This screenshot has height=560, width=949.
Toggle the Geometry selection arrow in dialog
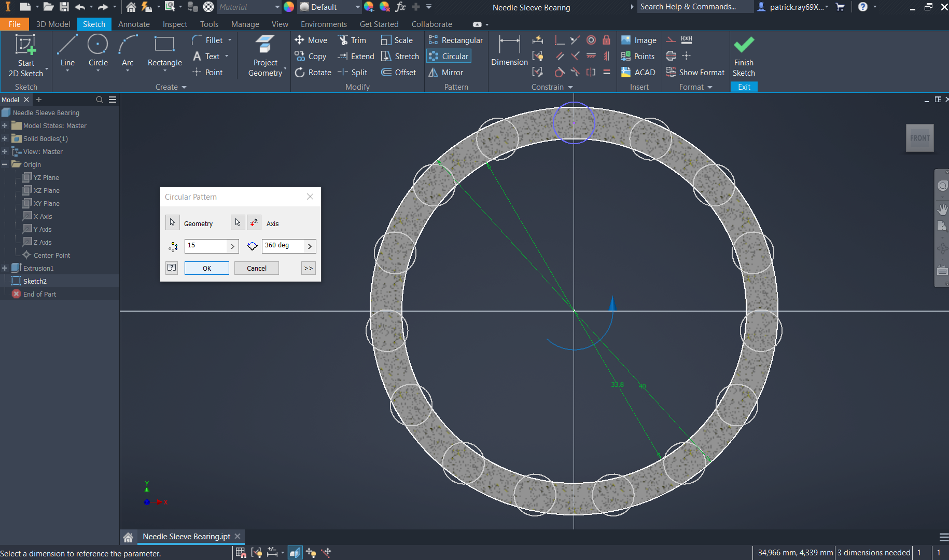(172, 222)
